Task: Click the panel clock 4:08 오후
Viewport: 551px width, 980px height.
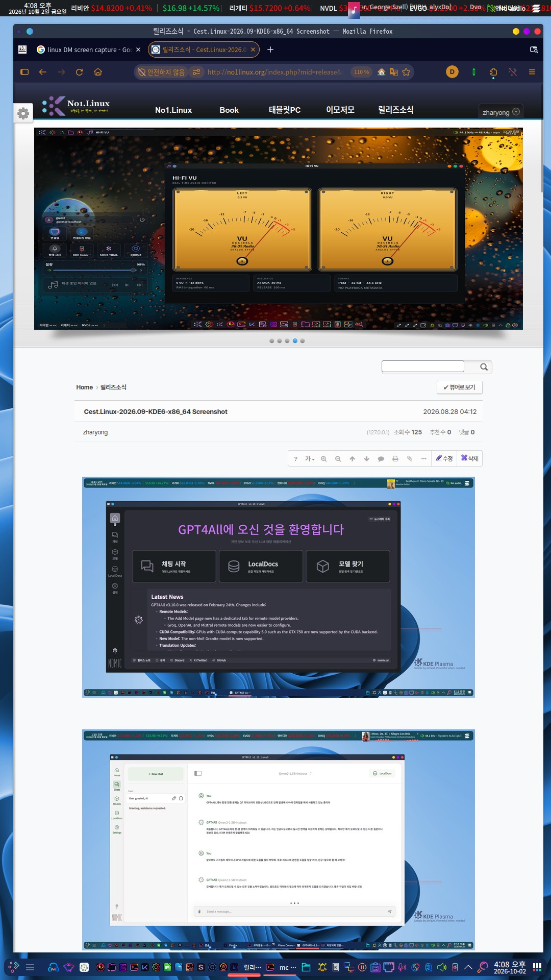Action: [x=510, y=967]
